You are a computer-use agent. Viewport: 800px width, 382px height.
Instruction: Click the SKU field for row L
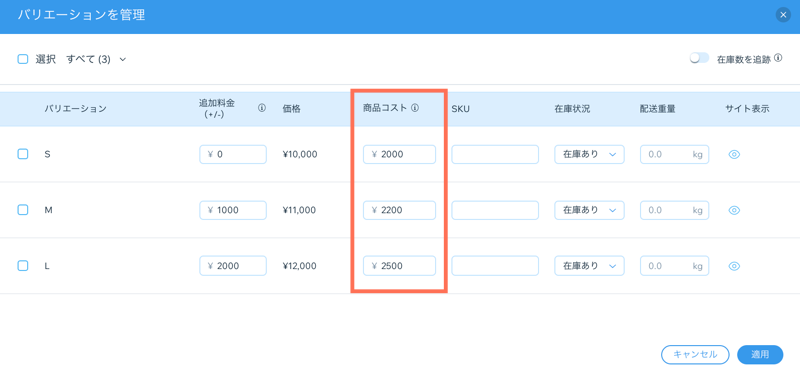(x=495, y=266)
